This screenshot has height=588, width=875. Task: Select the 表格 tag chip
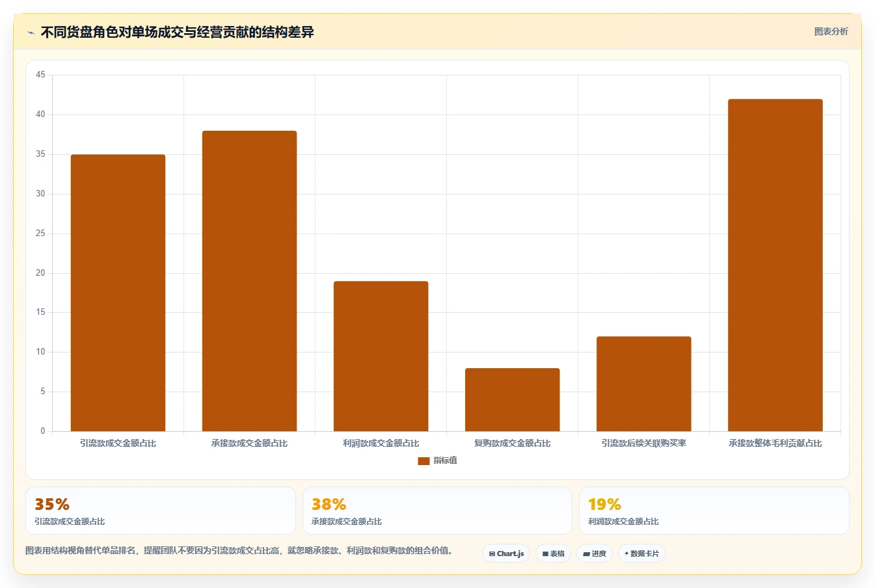[x=553, y=554]
